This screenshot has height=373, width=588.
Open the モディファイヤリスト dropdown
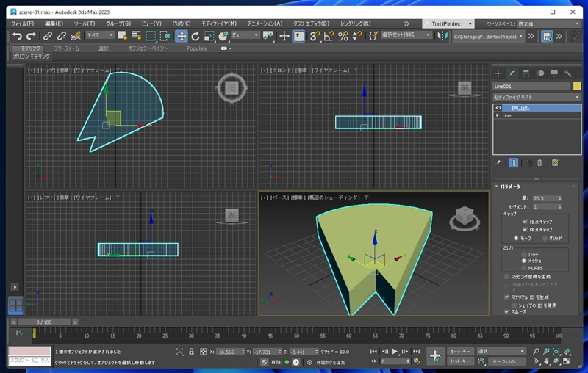(x=537, y=97)
